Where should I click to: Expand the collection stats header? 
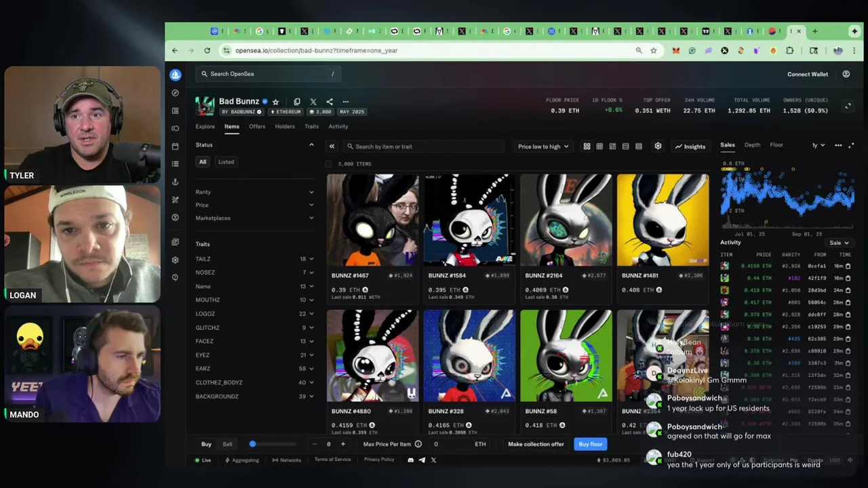click(x=848, y=106)
